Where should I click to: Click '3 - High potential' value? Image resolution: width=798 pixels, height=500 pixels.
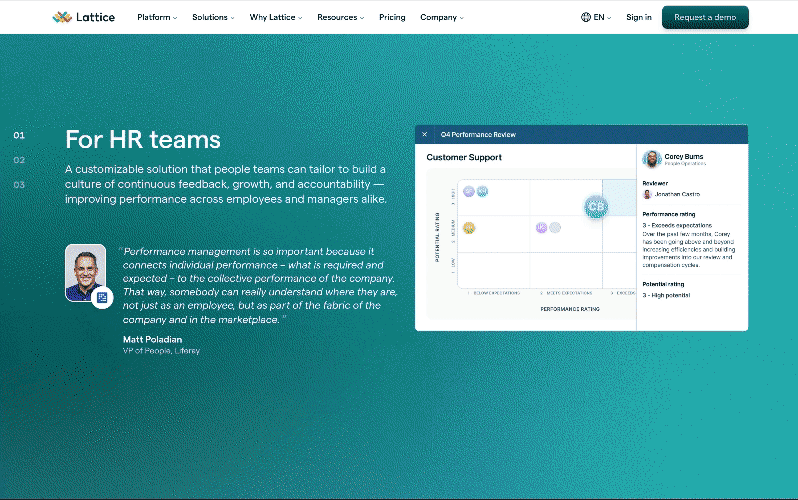pos(666,295)
